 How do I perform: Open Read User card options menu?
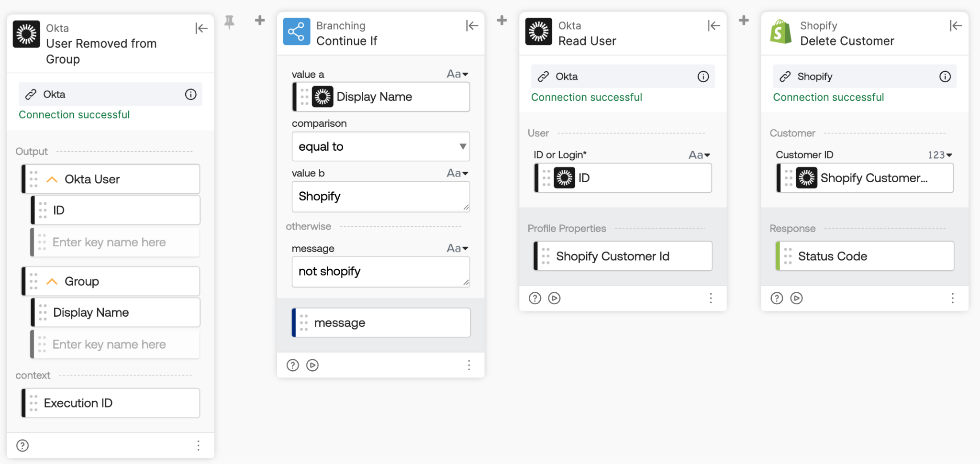point(711,298)
